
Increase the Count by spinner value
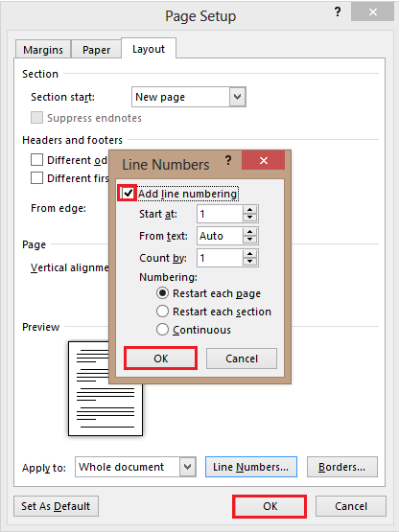point(250,254)
